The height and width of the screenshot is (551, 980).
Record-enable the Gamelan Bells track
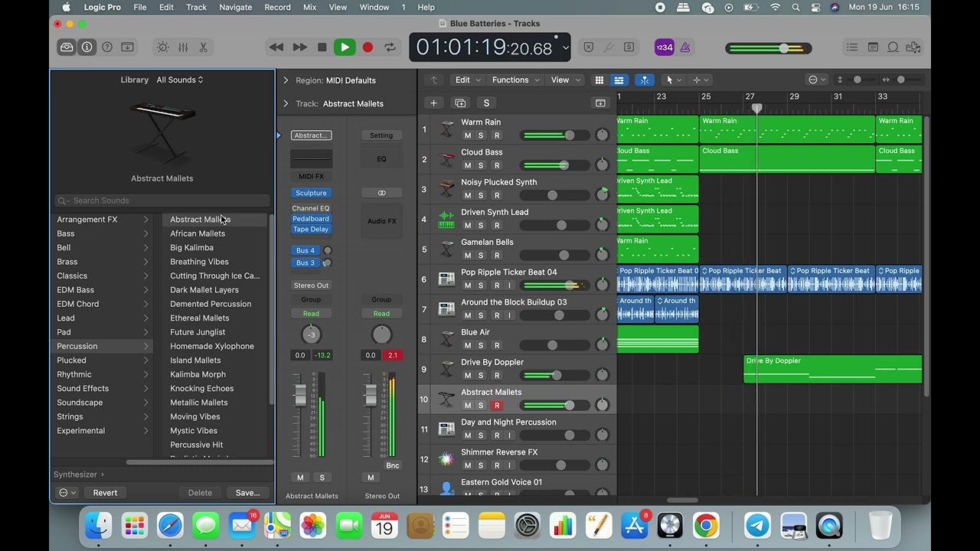[496, 256]
